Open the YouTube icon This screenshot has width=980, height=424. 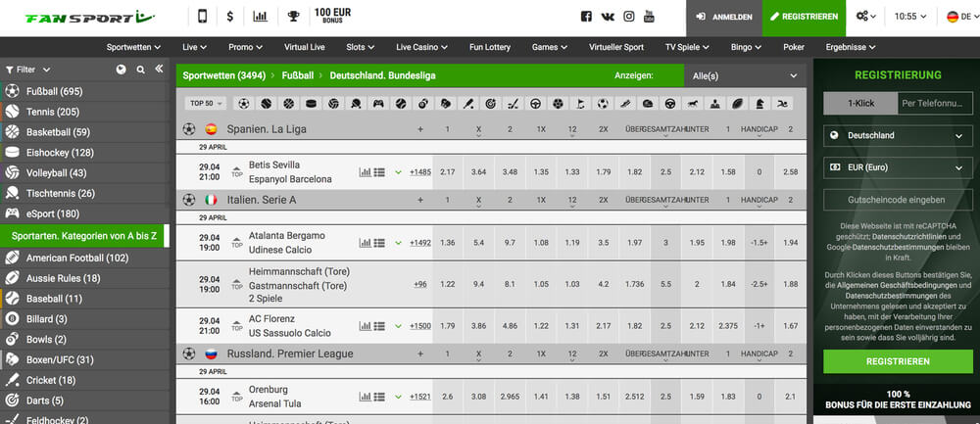click(650, 17)
